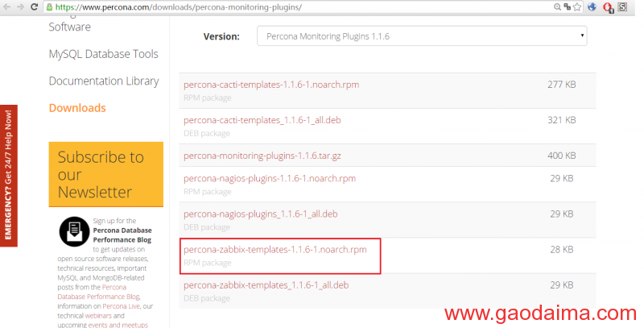Reload the page with the refresh icon
This screenshot has height=328, width=644.
[x=34, y=7]
